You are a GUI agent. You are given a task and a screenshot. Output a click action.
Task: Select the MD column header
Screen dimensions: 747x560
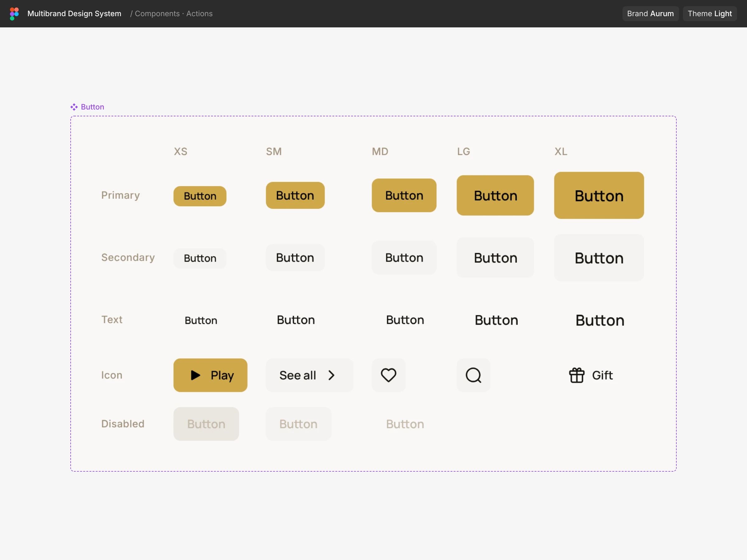[x=380, y=151]
